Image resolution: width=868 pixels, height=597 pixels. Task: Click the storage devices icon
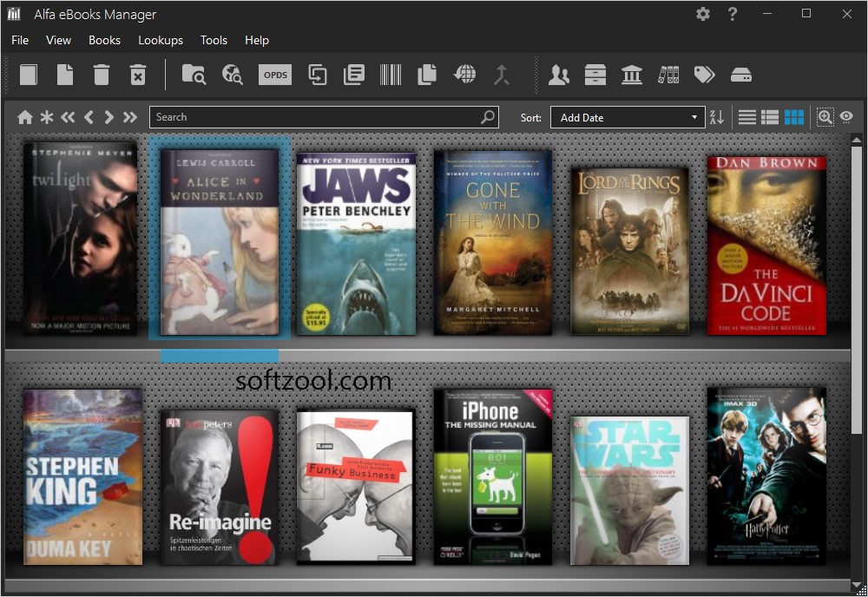740,75
